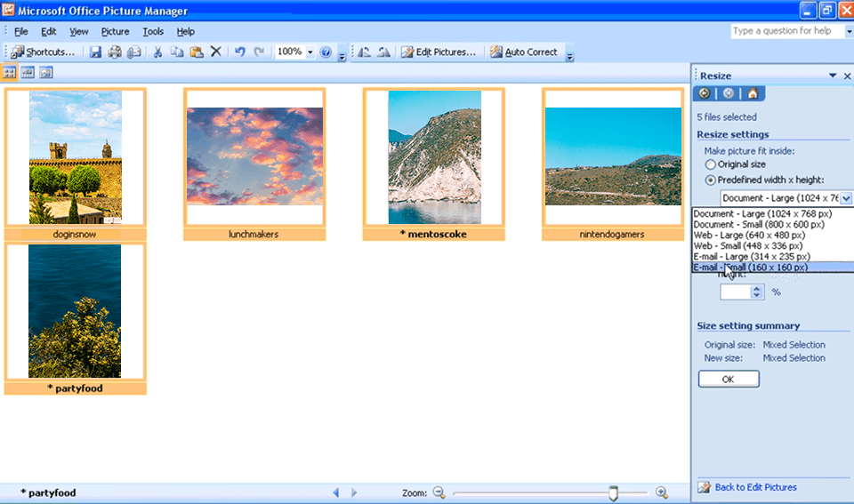
Task: Click the zoom slider handle
Action: coord(613,493)
